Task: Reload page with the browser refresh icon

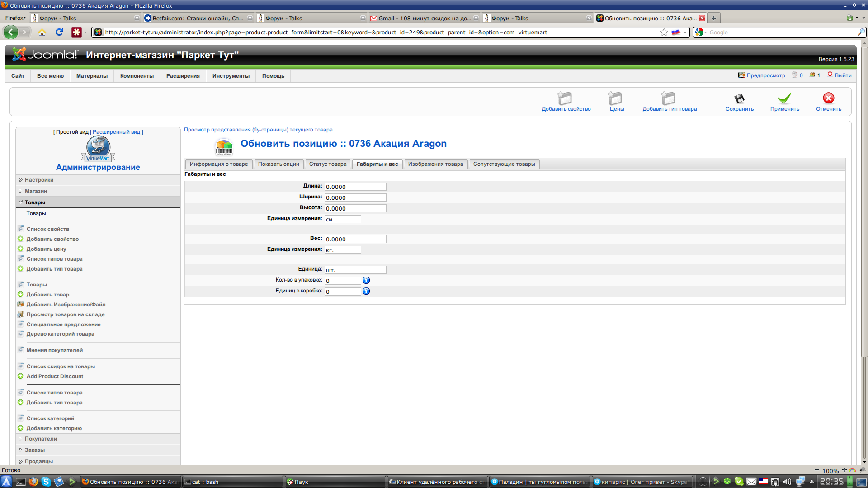Action: (59, 32)
